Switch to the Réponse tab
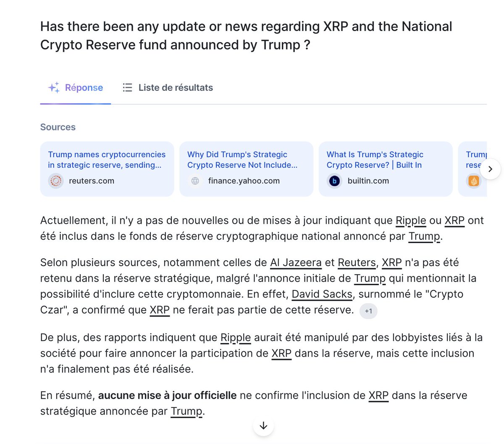504x444 pixels. tap(76, 87)
